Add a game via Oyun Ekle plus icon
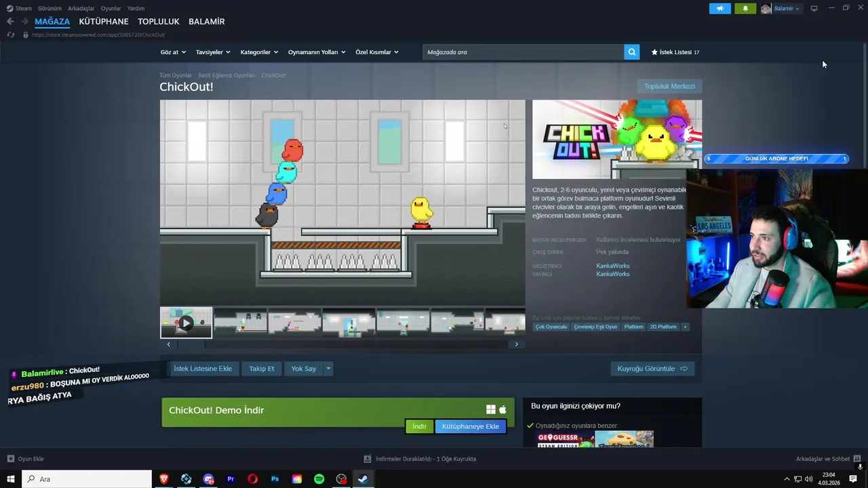Screen dimensions: 868x488 tap(10, 459)
